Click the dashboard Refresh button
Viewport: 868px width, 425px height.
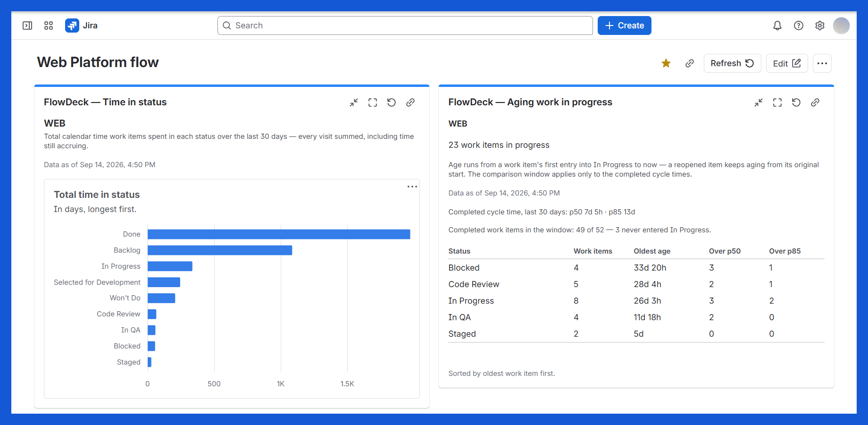(732, 63)
